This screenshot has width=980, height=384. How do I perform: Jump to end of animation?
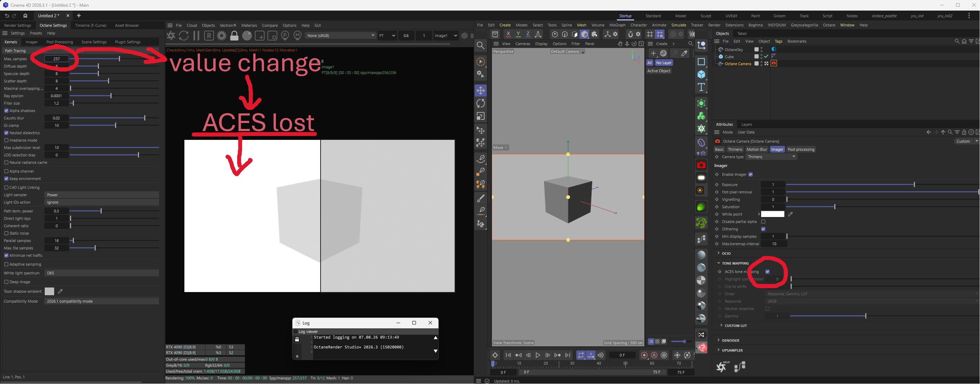568,355
